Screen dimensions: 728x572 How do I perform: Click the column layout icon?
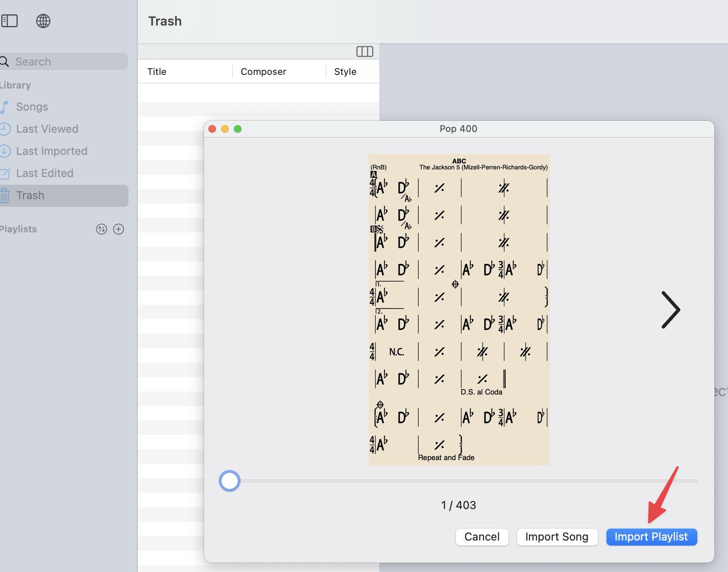coord(364,51)
